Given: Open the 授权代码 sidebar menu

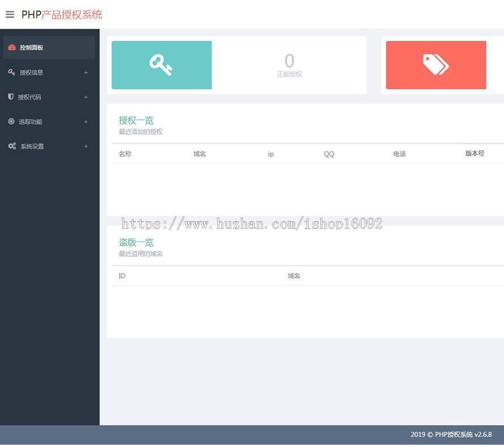Looking at the screenshot, I should 49,97.
